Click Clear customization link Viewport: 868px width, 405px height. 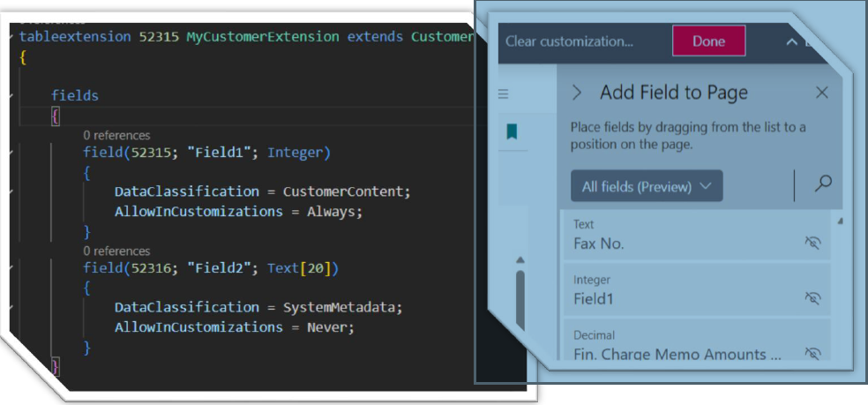(x=569, y=41)
